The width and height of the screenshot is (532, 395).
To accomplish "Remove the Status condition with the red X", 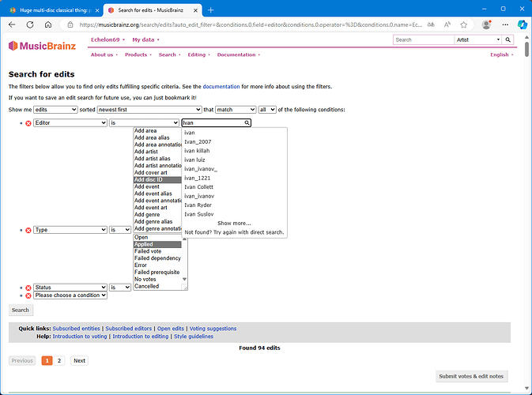I will click(x=28, y=288).
